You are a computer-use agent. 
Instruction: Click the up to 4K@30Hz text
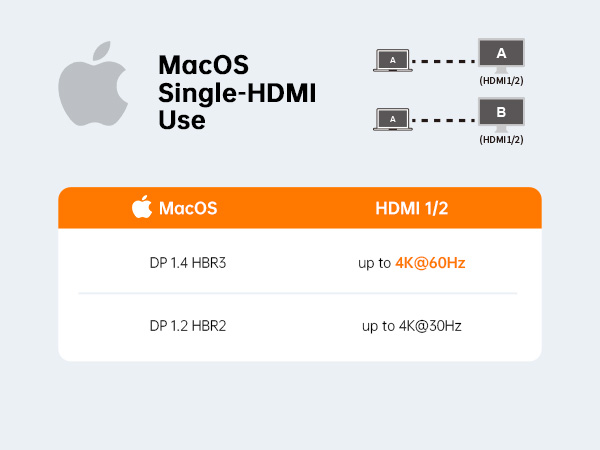411,325
